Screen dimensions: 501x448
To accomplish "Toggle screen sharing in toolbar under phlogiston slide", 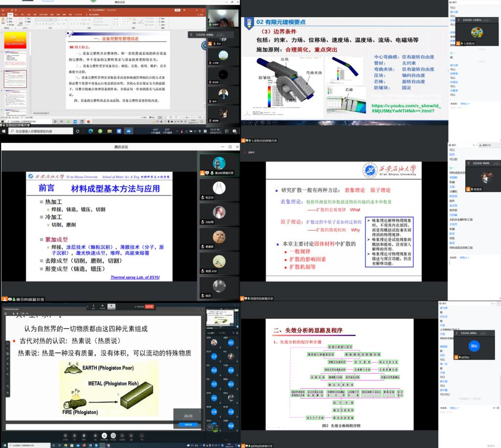I will click(x=103, y=435).
